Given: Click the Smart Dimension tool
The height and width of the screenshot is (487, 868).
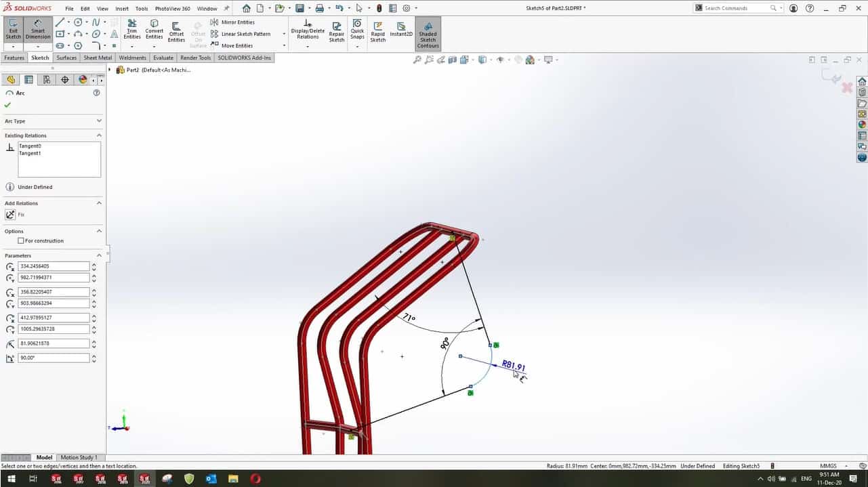Looking at the screenshot, I should (x=38, y=30).
